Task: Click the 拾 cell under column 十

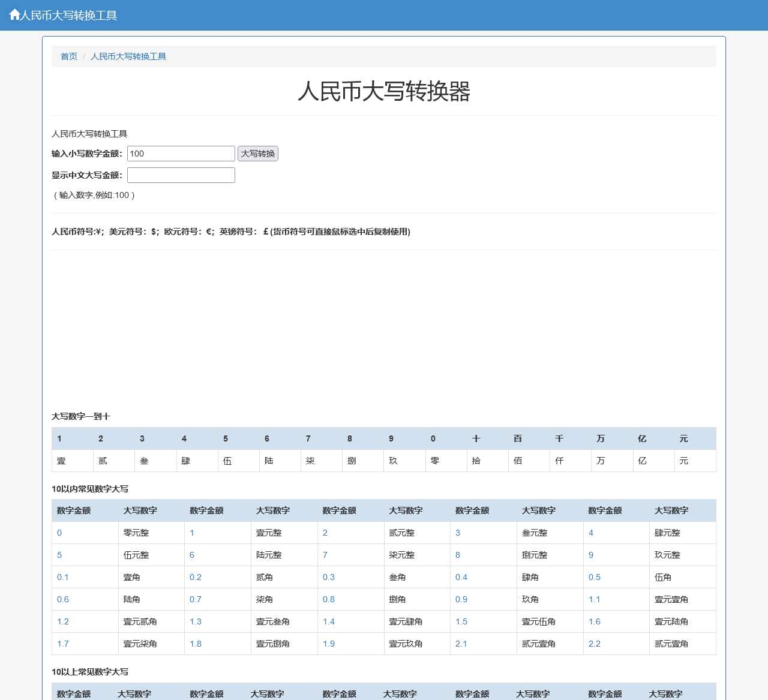Action: pos(488,461)
